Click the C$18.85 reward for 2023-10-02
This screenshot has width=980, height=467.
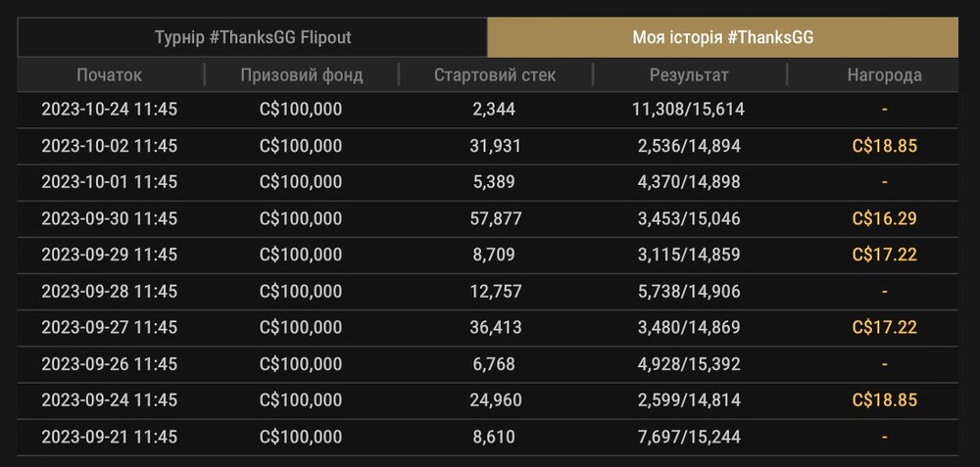click(x=884, y=146)
